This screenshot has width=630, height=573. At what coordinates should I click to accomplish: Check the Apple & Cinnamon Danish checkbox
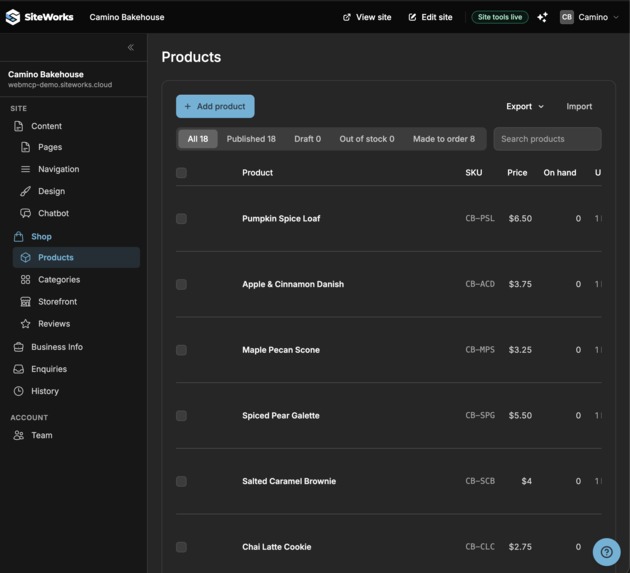click(x=181, y=284)
